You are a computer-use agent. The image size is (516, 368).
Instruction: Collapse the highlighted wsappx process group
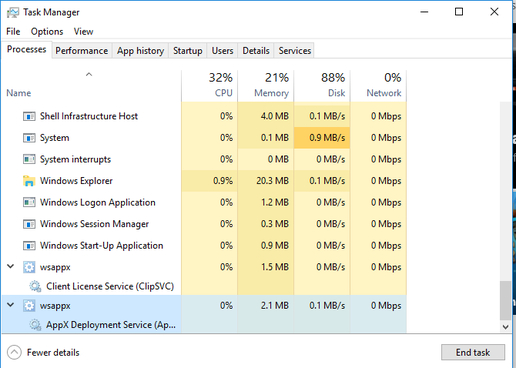(x=11, y=305)
